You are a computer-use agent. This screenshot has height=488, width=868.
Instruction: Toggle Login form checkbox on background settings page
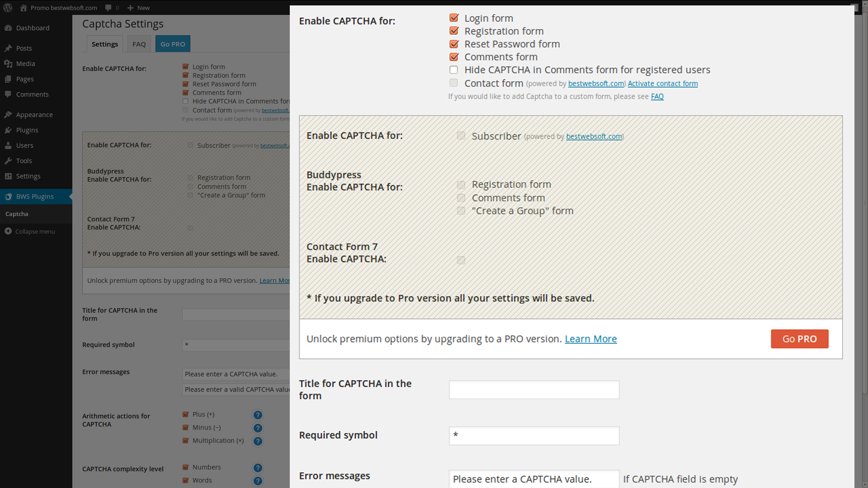[185, 66]
